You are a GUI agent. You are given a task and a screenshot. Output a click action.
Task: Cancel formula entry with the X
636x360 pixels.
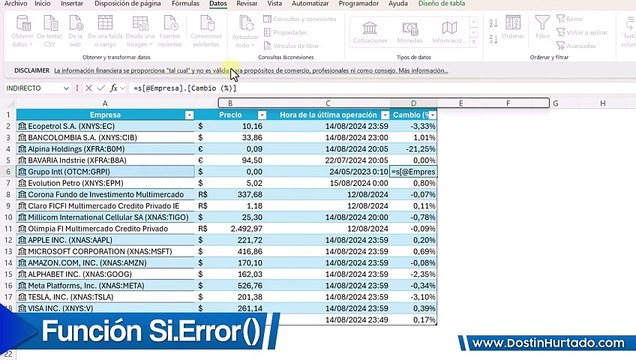click(89, 88)
